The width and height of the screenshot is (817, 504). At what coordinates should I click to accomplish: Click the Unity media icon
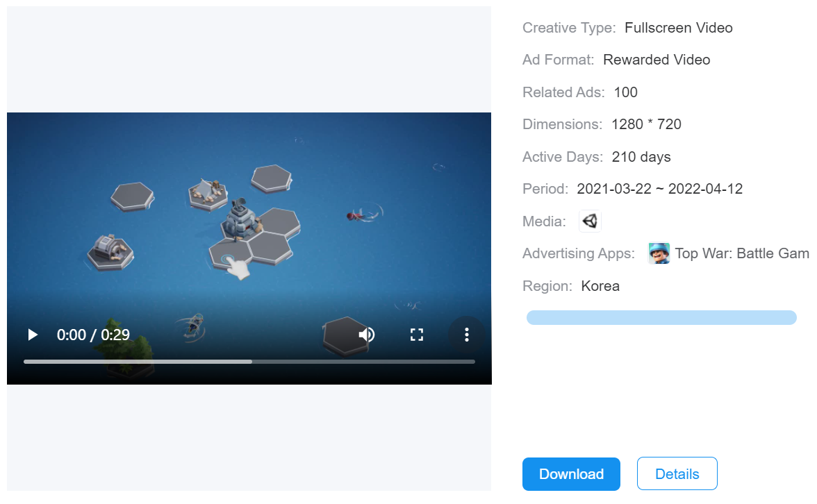pyautogui.click(x=590, y=221)
